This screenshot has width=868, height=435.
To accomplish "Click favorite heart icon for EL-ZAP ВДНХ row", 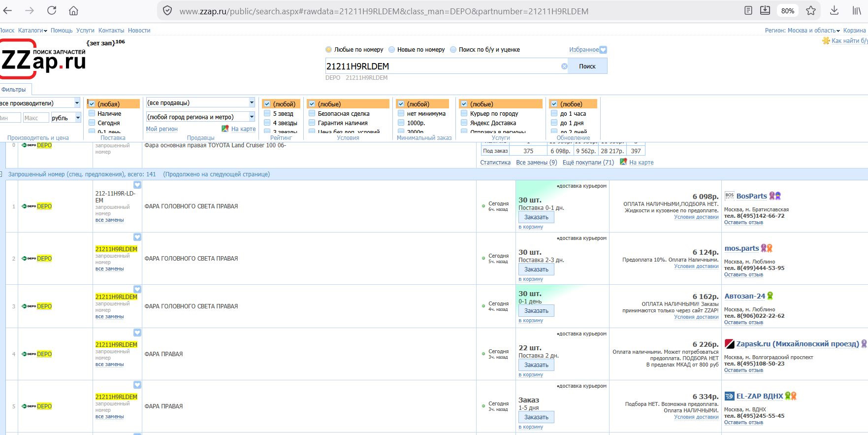I will click(137, 385).
